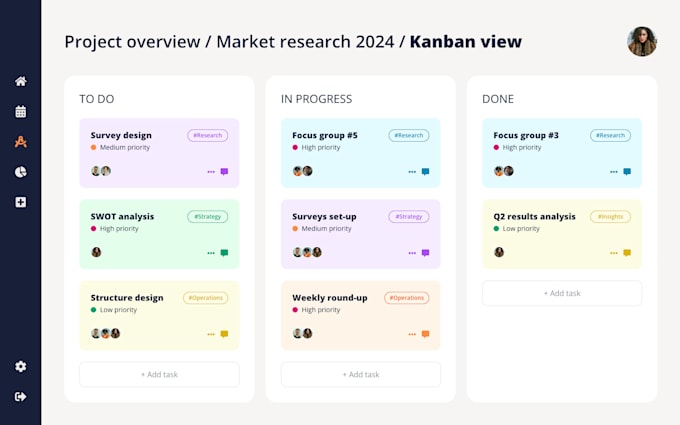
Task: Open the user profile avatar
Action: [x=642, y=42]
